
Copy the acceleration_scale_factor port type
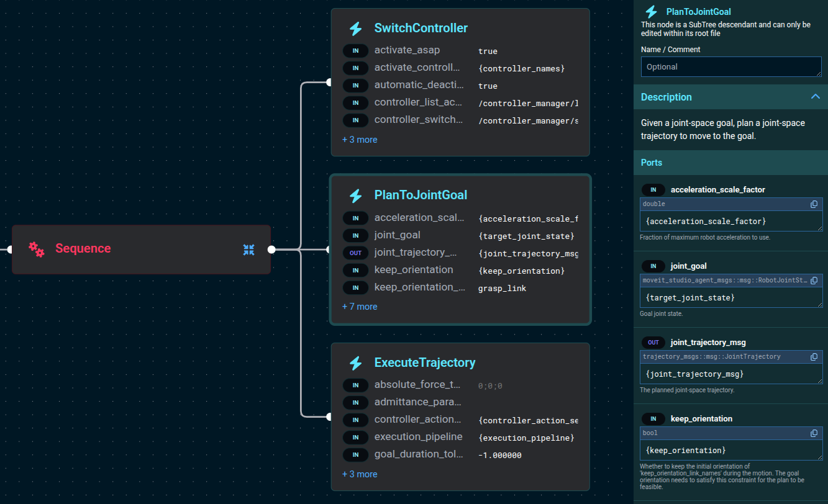click(x=814, y=204)
